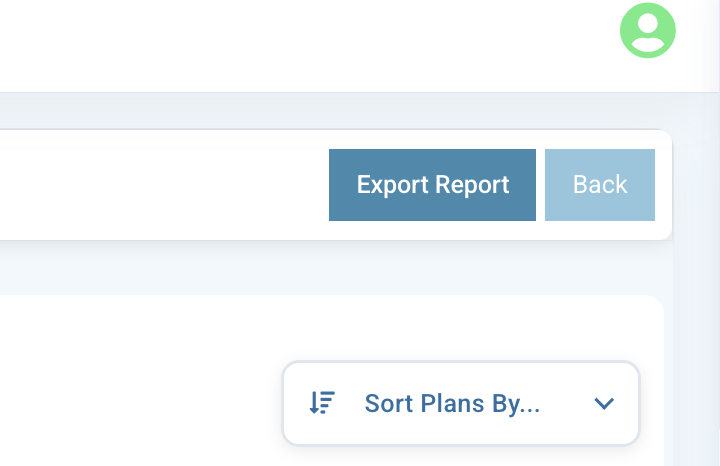Click the Sort Plans By... label text
This screenshot has height=466, width=720.
tap(452, 403)
